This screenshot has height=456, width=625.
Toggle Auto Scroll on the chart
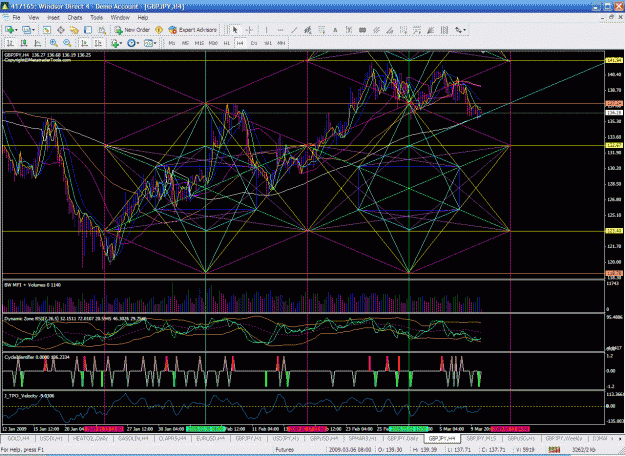(x=84, y=43)
